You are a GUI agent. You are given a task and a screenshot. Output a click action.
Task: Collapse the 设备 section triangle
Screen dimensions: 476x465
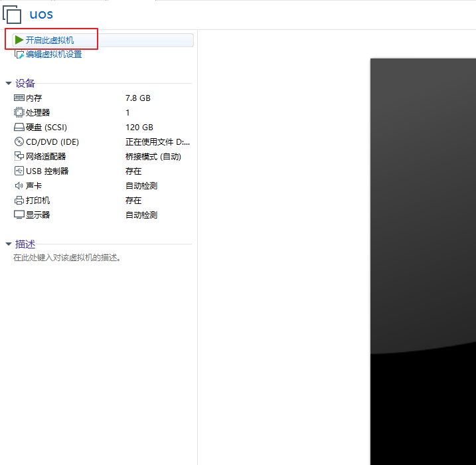tap(9, 83)
